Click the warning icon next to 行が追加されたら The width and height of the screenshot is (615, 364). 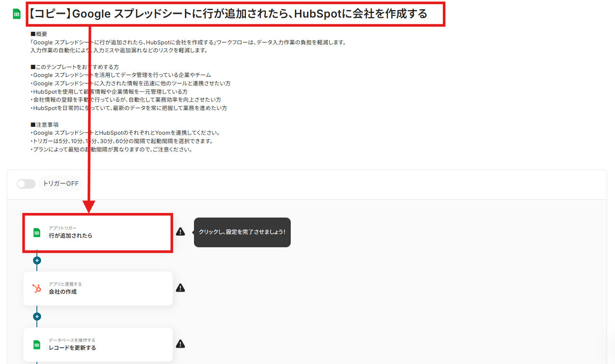point(181,232)
